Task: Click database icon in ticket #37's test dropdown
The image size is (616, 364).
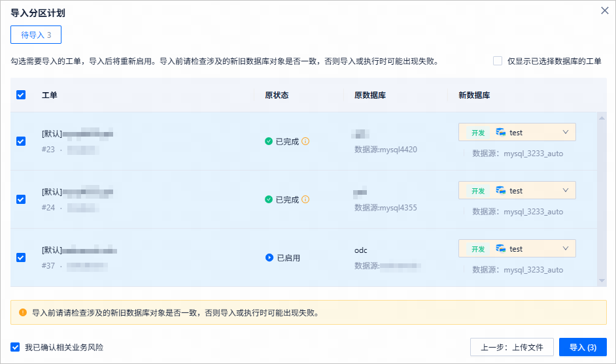Action: tap(500, 248)
